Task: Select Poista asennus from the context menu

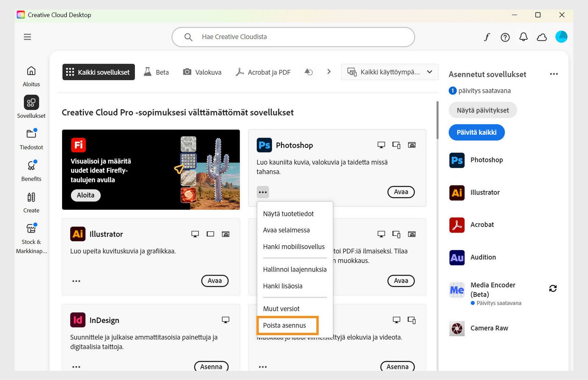Action: pyautogui.click(x=284, y=325)
